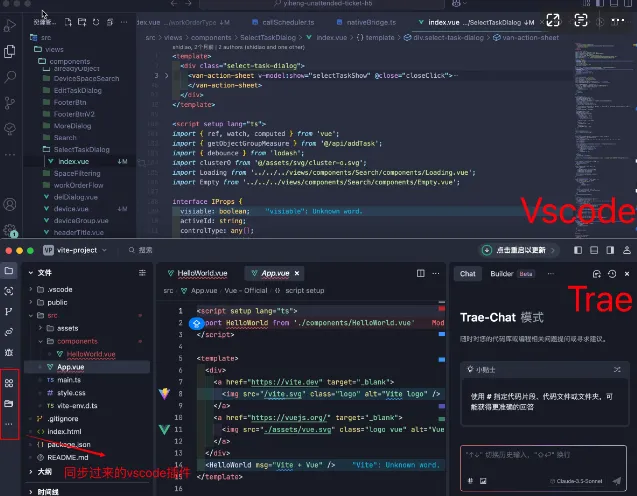Open chat panel more options ellipsis
637x496 pixels.
pyautogui.click(x=550, y=274)
